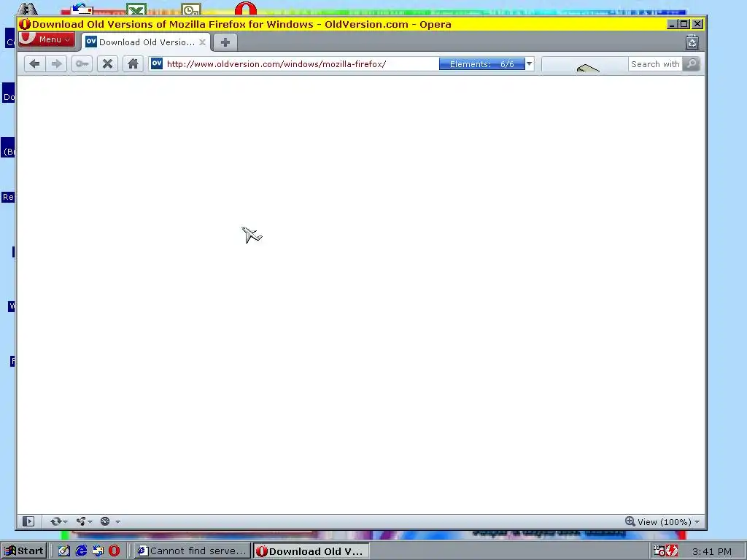
Task: Open the Opera Turbo icon
Action: (x=105, y=521)
